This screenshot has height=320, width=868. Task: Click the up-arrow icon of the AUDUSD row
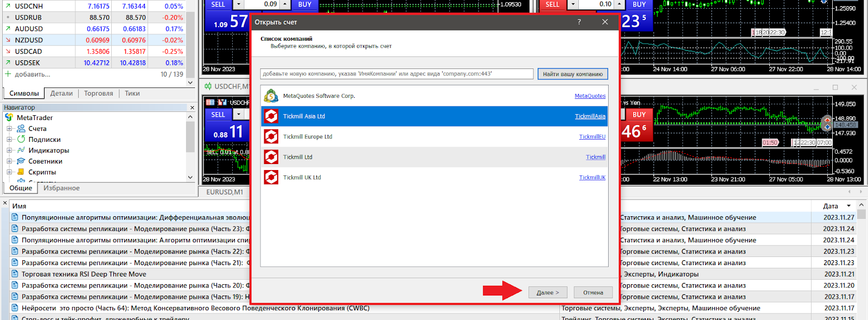click(8, 29)
